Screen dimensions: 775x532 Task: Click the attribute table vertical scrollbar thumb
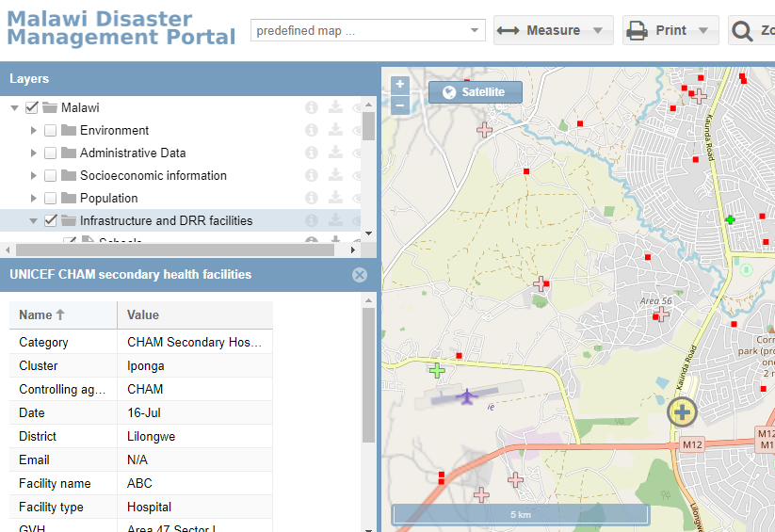tap(369, 376)
